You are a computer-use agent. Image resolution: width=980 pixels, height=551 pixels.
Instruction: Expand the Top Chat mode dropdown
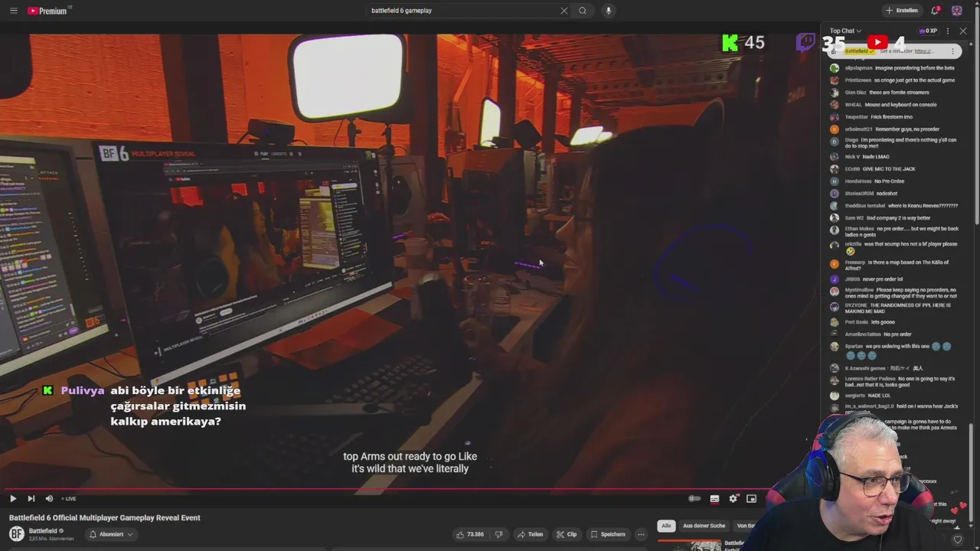click(845, 31)
